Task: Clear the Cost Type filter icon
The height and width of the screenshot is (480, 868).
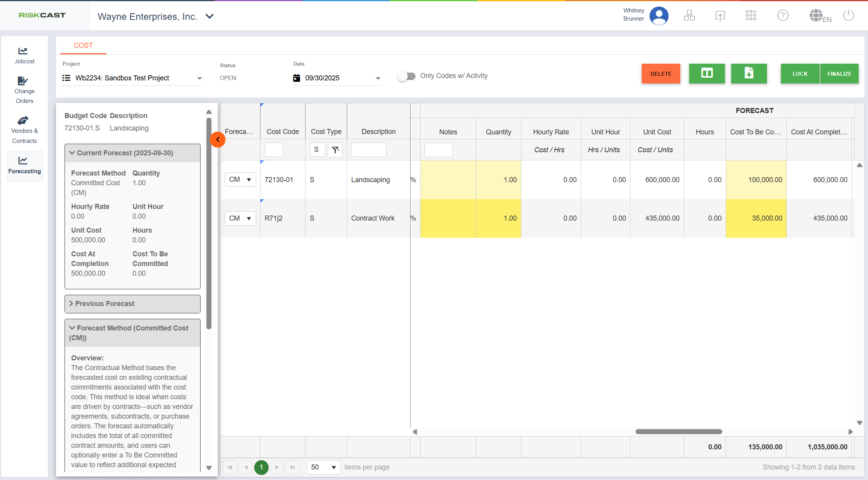Action: [x=335, y=150]
